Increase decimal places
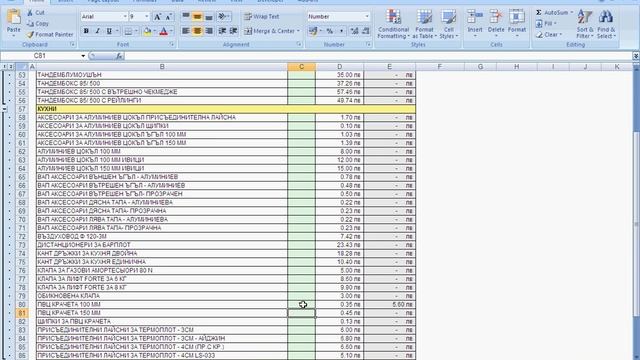Screen dimensions: 640x360 point(354,31)
